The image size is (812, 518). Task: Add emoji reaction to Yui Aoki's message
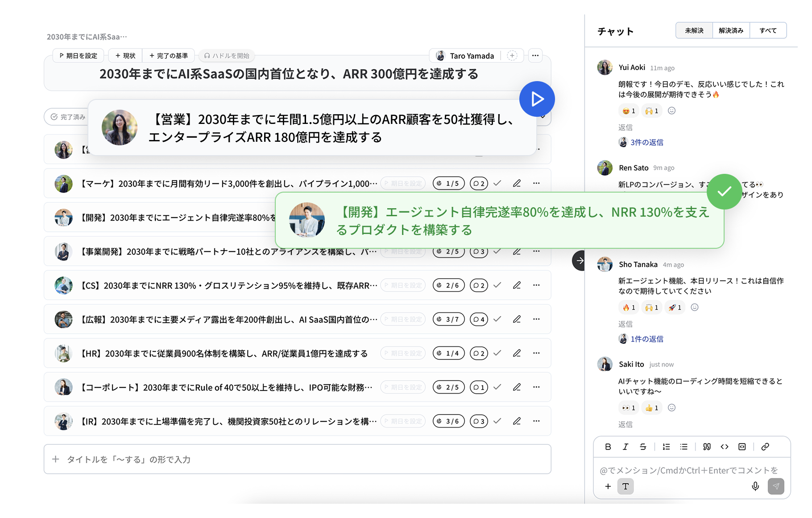tap(671, 111)
